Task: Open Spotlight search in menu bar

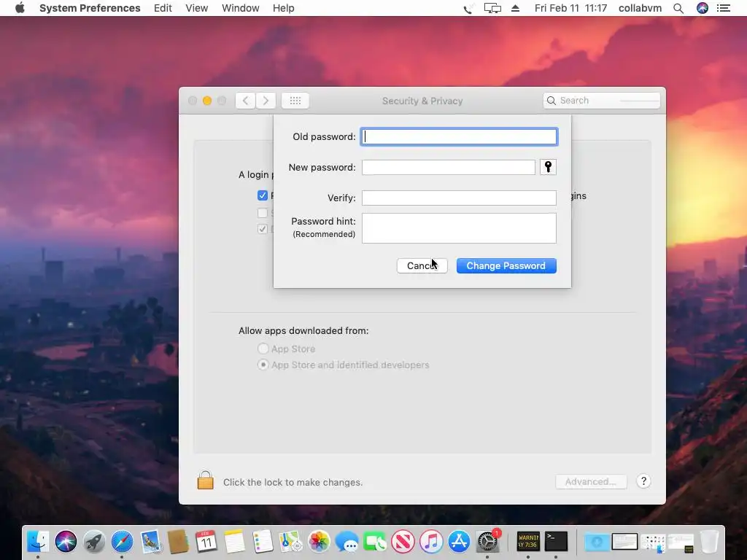Action: [678, 8]
